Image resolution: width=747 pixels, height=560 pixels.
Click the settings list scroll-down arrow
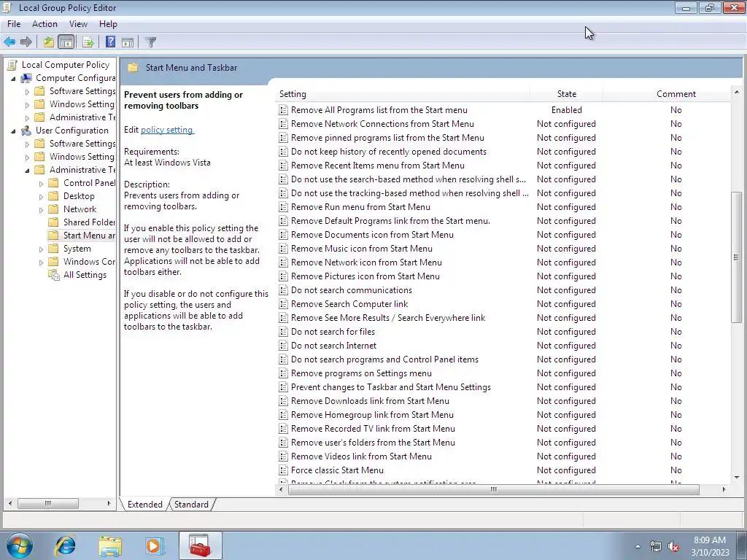[737, 477]
